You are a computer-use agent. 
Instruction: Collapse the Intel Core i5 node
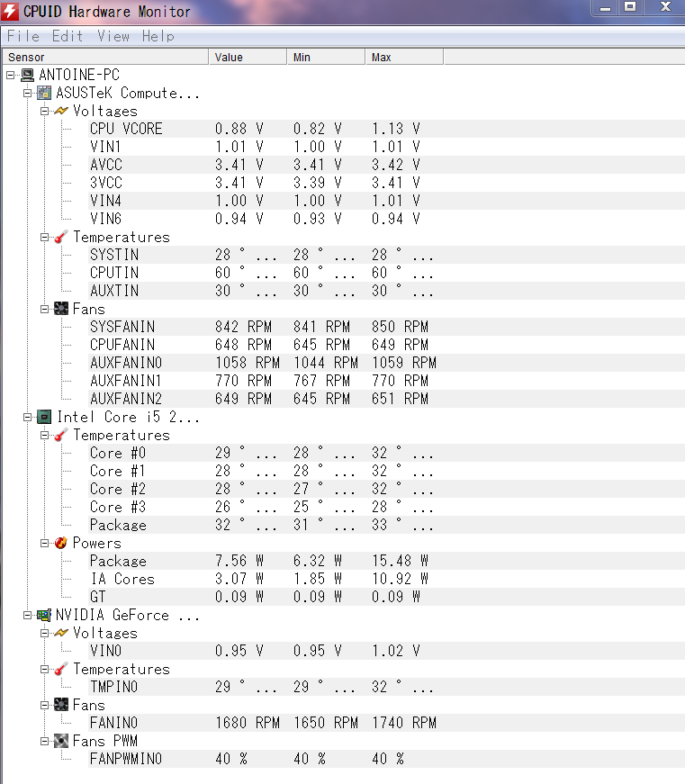[27, 417]
